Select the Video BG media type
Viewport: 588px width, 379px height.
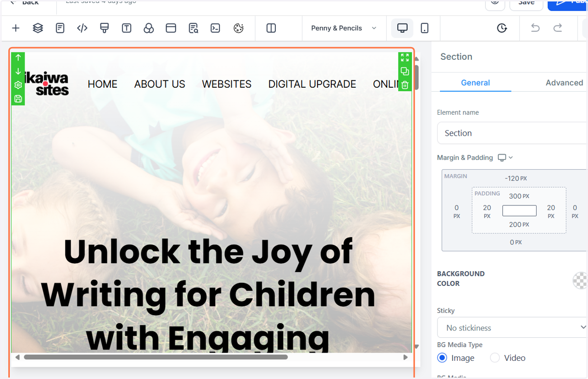point(495,358)
